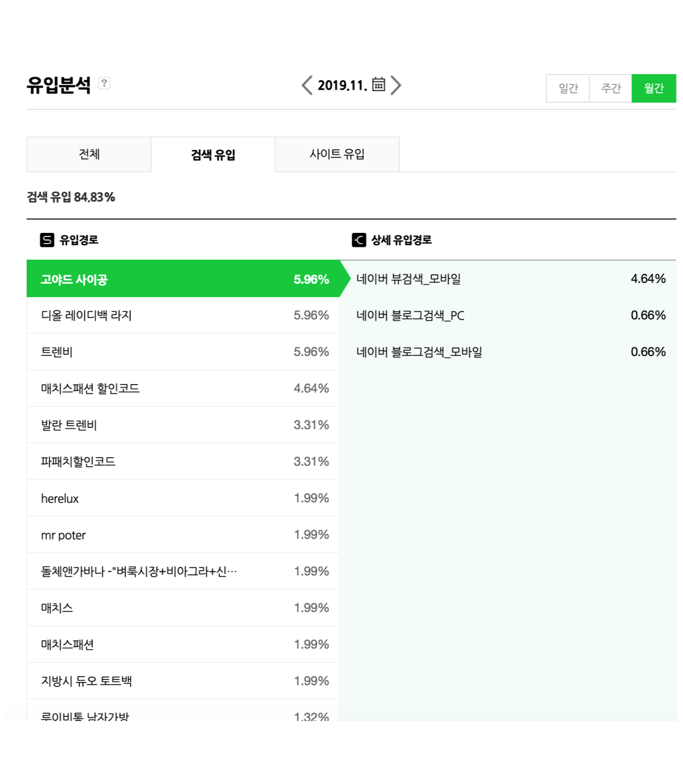Go to previous month arrow

pos(306,85)
